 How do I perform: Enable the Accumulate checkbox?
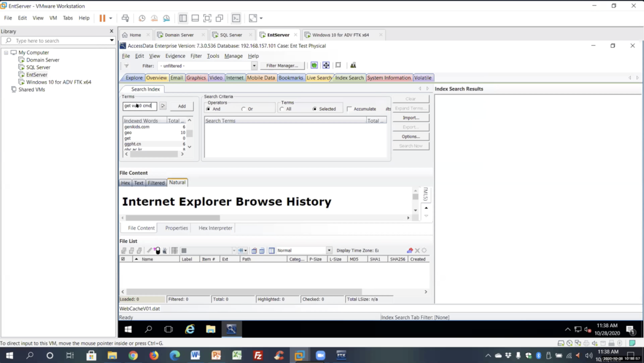[x=349, y=109]
